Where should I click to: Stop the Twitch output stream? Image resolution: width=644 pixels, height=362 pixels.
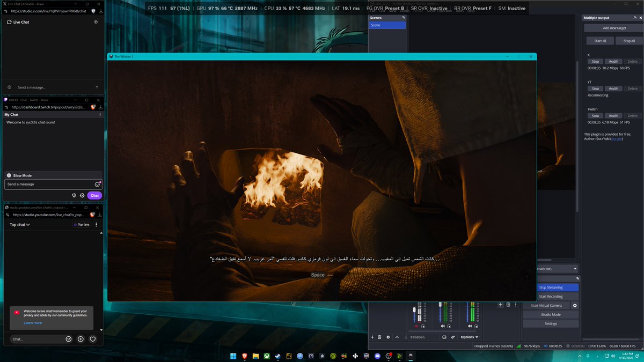[x=595, y=116]
